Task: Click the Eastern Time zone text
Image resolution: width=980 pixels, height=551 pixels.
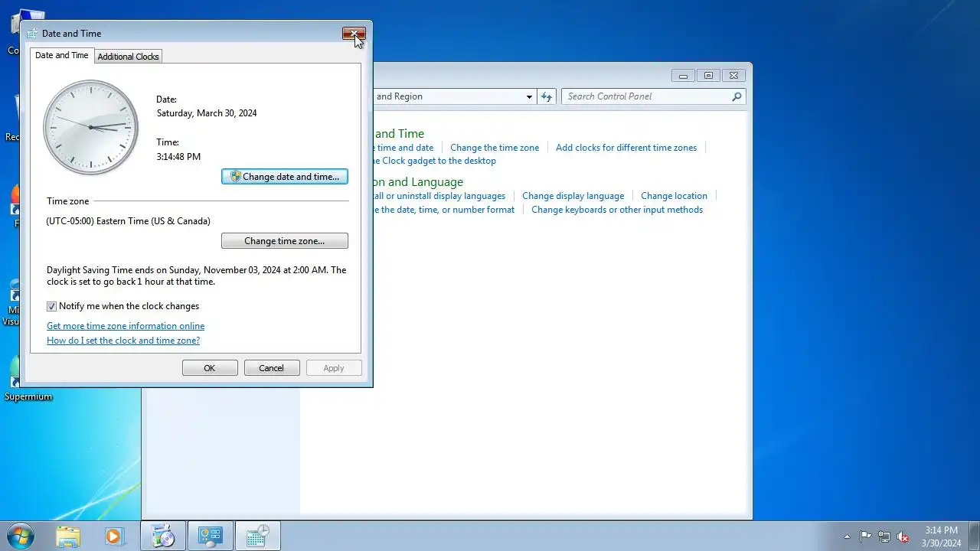Action: (x=128, y=221)
